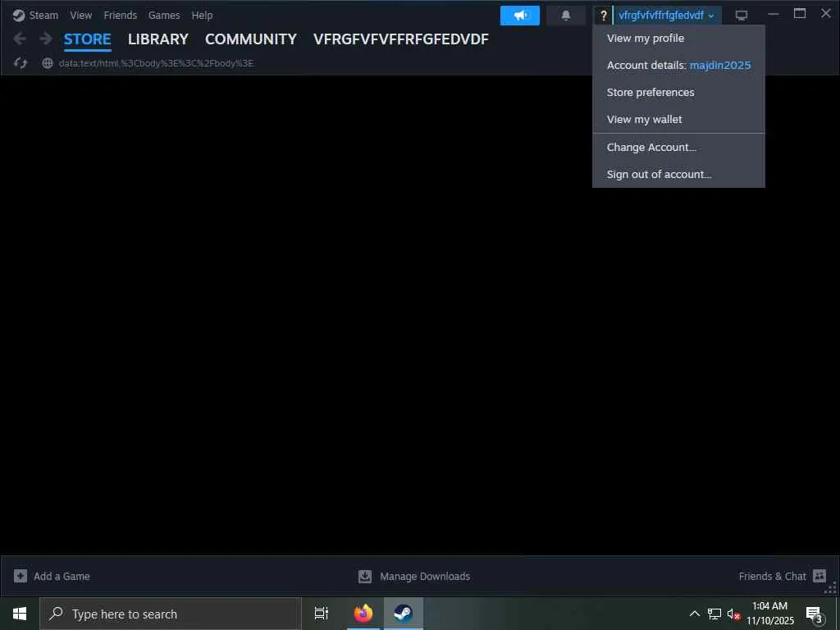The height and width of the screenshot is (630, 840).
Task: Click Add a Game label
Action: (62, 577)
